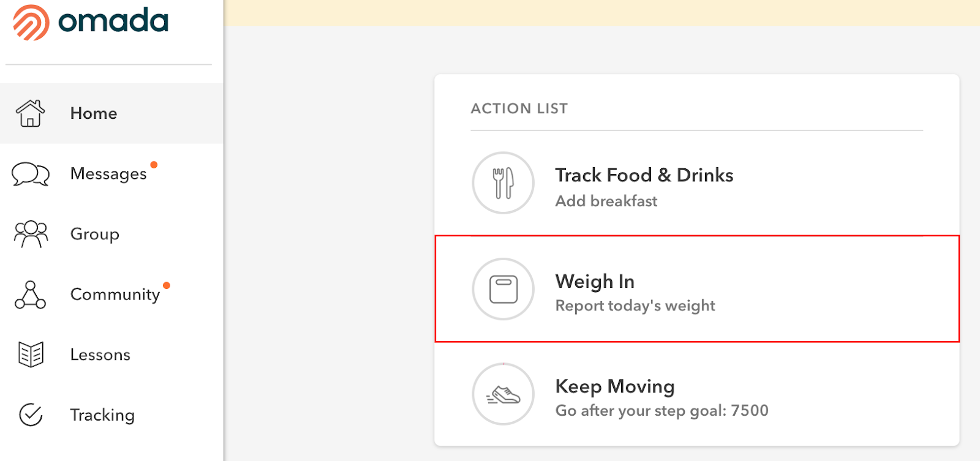Open the Community nodes icon
Image resolution: width=980 pixels, height=461 pixels.
(30, 294)
